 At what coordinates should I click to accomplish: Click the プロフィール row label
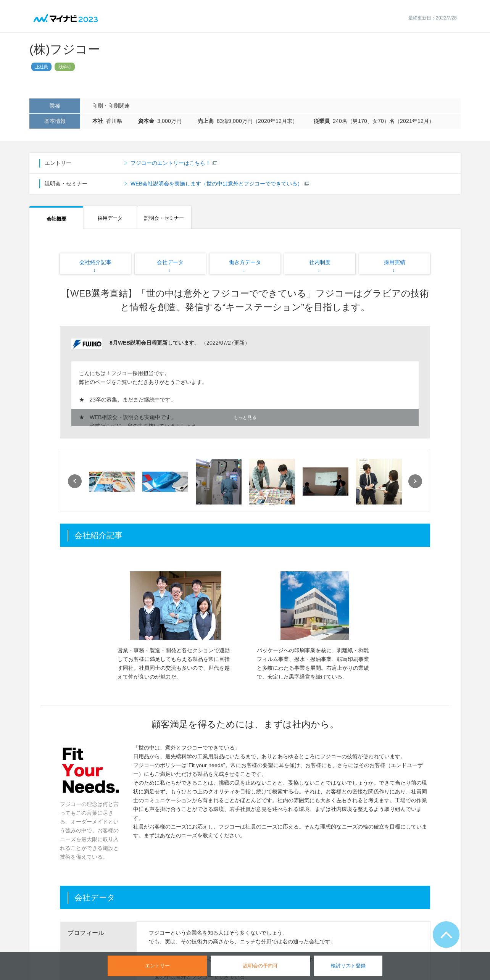86,933
